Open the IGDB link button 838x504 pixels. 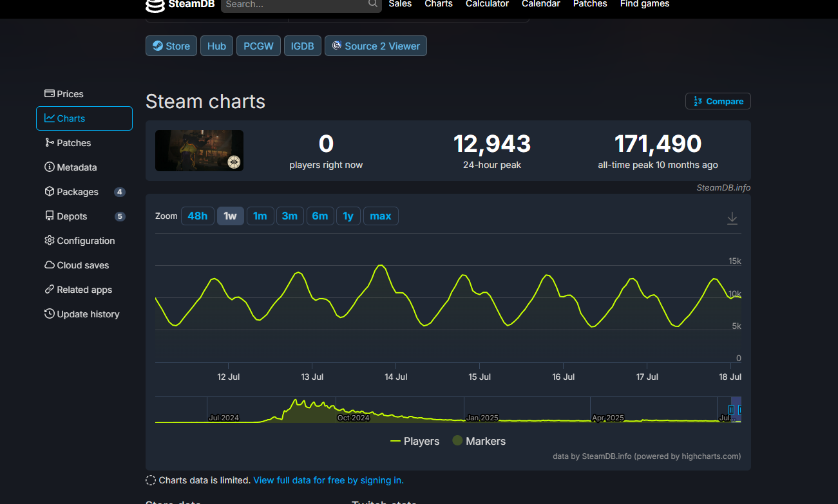click(302, 46)
